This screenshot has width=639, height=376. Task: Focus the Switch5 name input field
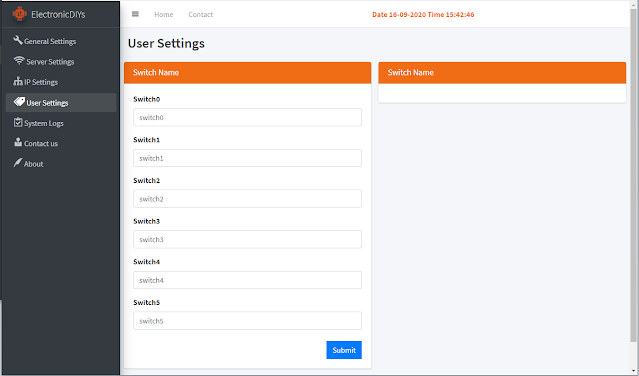click(247, 321)
